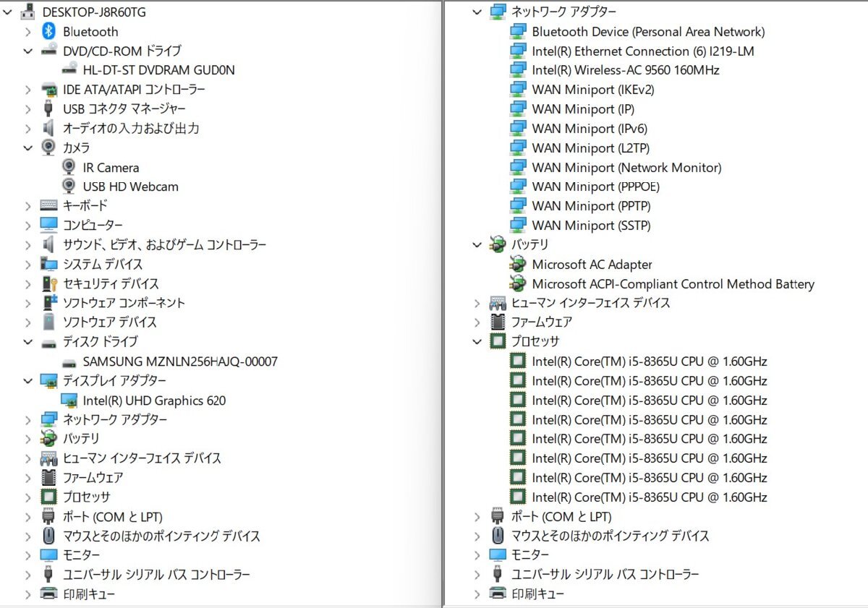The image size is (868, 608).
Task: Expand the システム デバイス arrow
Action: (x=27, y=264)
